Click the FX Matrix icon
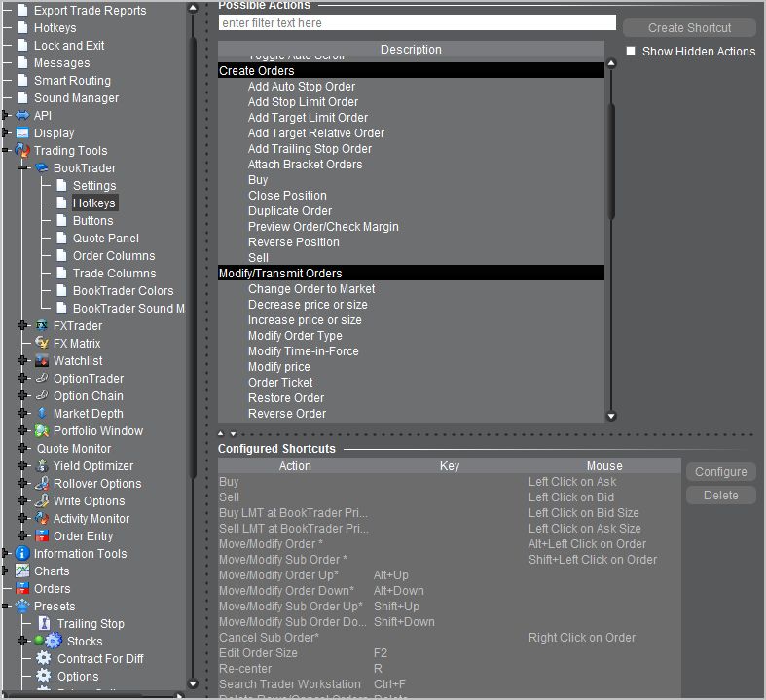Screen dimensions: 766x700 pyautogui.click(x=42, y=343)
